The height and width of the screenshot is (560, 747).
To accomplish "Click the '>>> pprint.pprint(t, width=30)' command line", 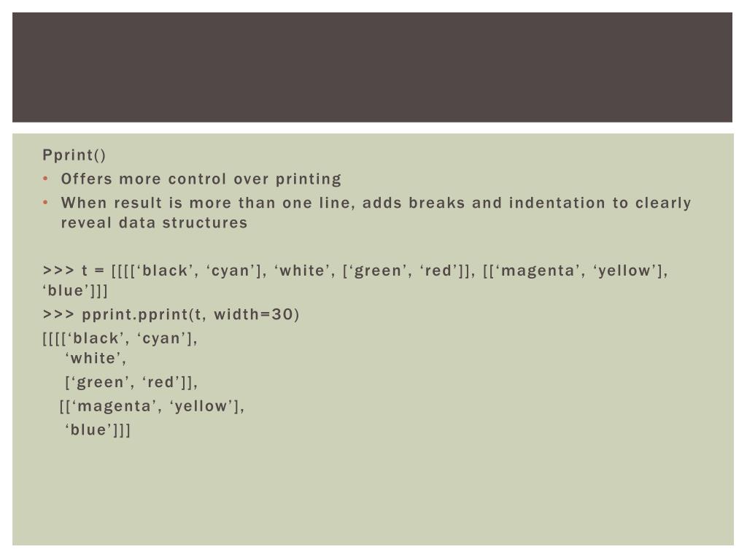I will (171, 315).
